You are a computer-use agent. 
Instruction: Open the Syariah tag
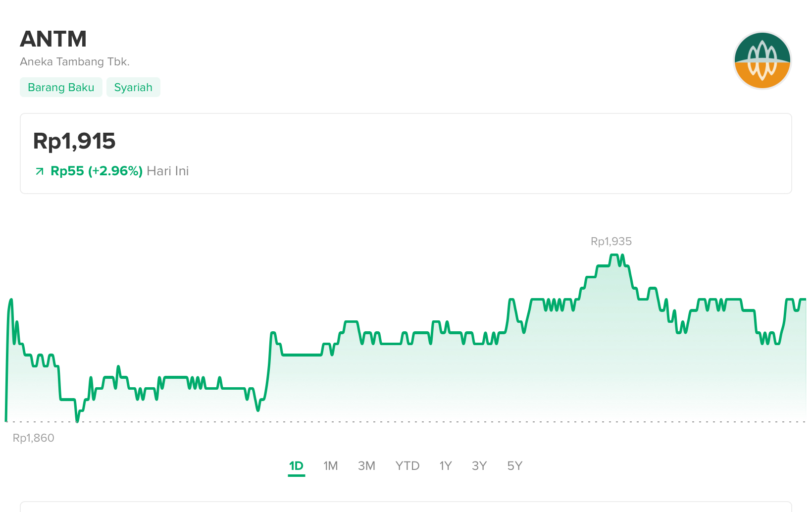coord(133,87)
